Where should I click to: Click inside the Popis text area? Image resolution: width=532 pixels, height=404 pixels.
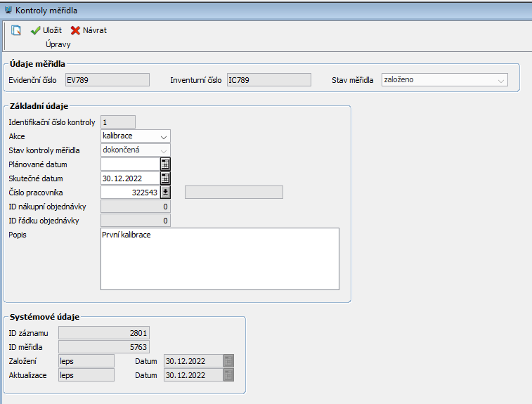(x=219, y=259)
